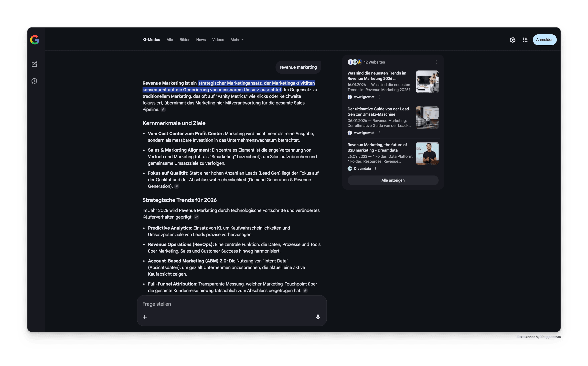Switch to the News tab
Screen dimensions: 588x366
(201, 40)
